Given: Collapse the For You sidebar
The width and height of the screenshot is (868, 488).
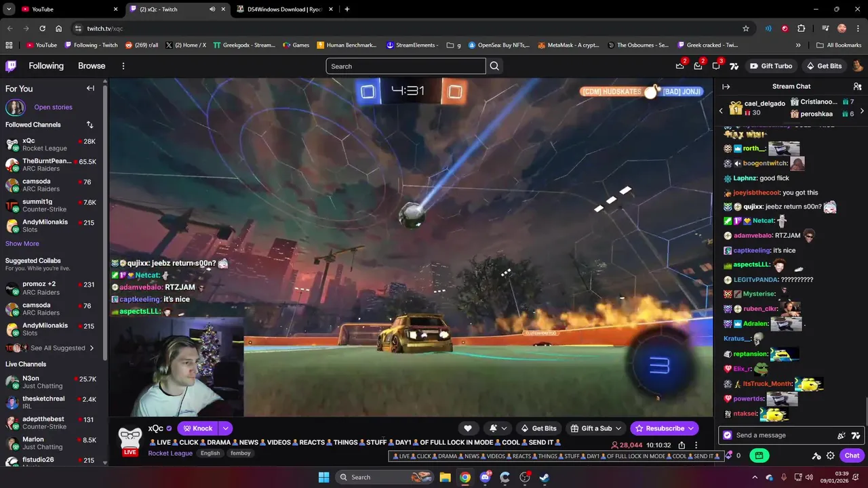Looking at the screenshot, I should pyautogui.click(x=90, y=88).
